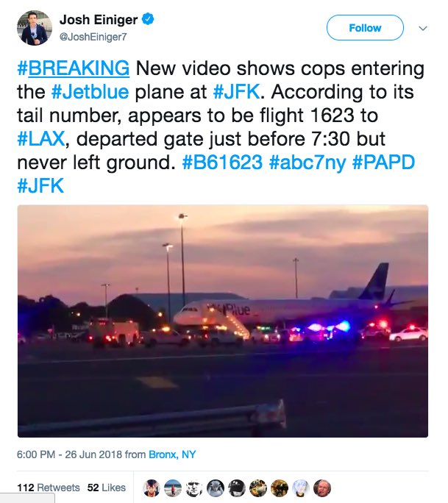Open the #Jetblue hashtag link
The height and width of the screenshot is (503, 448).
coord(90,92)
